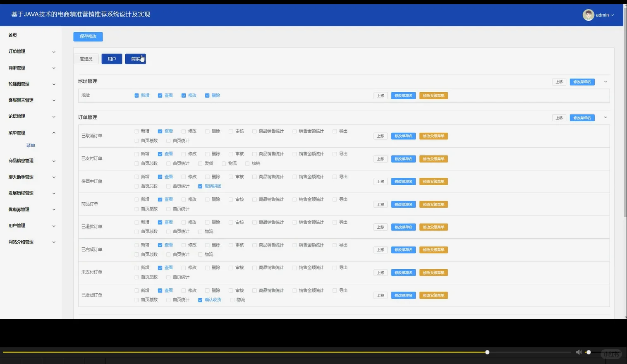Check 销售金额统计 for 已发货订单
The image size is (627, 364).
[294, 290]
